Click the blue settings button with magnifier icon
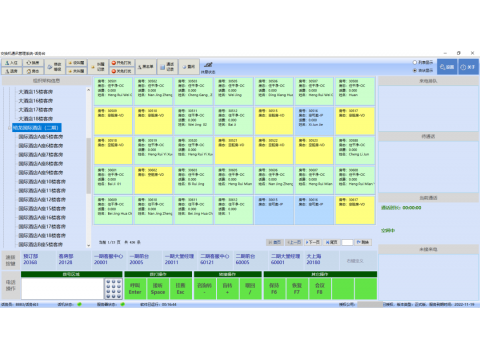The width and height of the screenshot is (480, 360). pyautogui.click(x=447, y=67)
